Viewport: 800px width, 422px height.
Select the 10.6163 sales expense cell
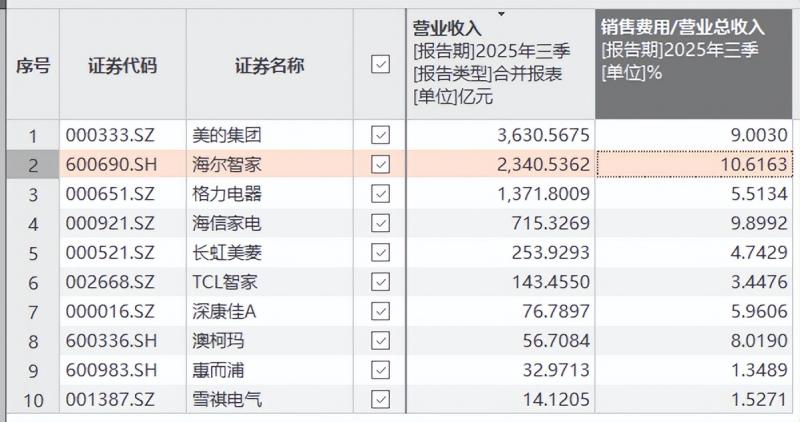pyautogui.click(x=696, y=164)
